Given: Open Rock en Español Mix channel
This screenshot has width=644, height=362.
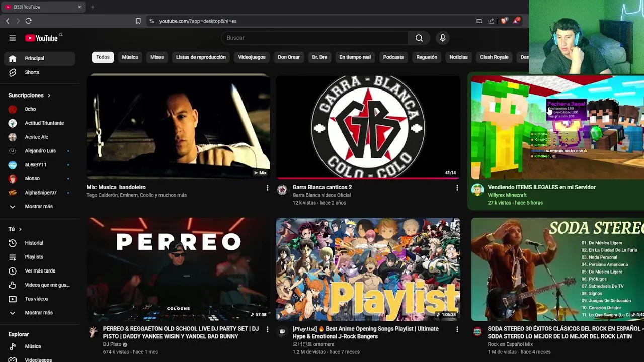Looking at the screenshot, I should click(510, 344).
